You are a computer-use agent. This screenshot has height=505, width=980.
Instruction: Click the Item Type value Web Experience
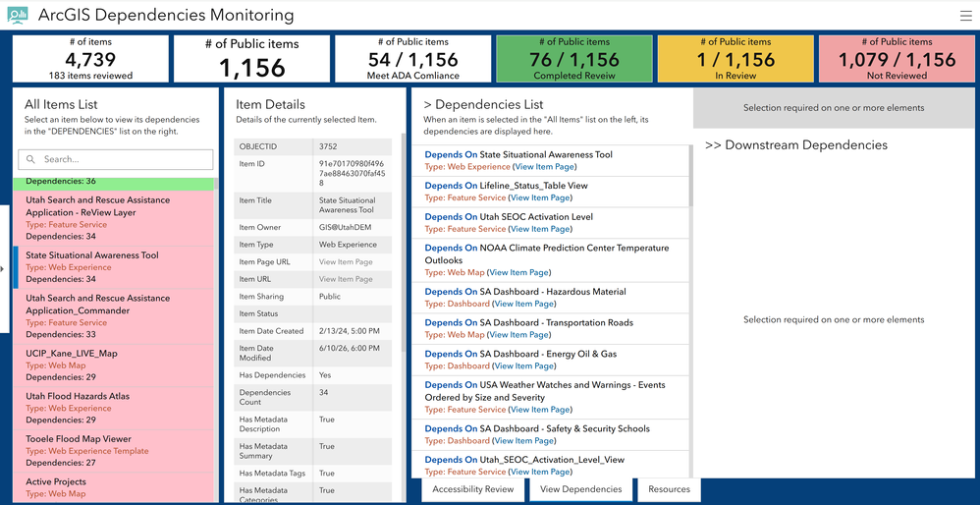[349, 245]
